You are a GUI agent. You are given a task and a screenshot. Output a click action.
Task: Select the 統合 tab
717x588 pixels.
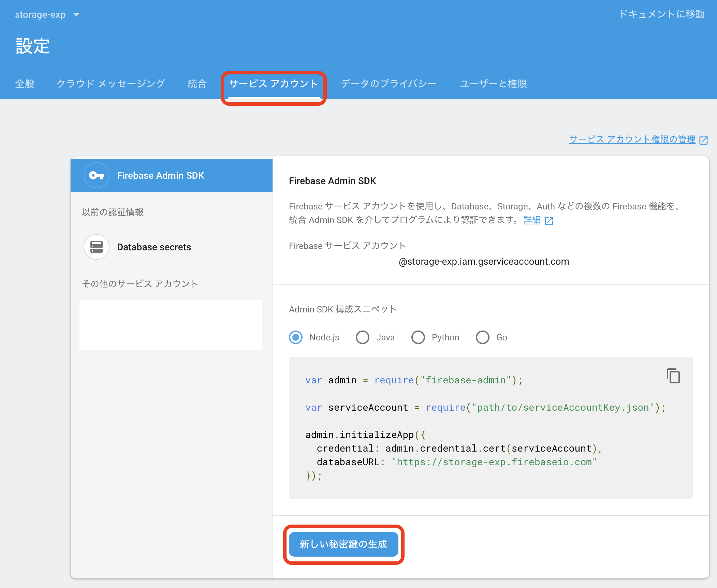tap(197, 84)
